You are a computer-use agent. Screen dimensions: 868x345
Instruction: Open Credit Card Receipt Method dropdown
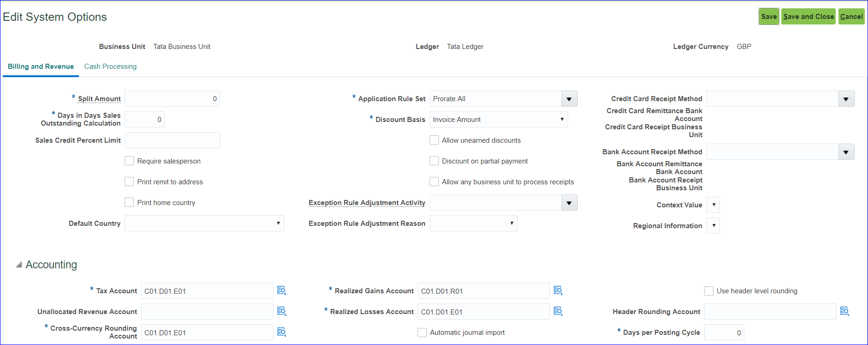point(846,99)
